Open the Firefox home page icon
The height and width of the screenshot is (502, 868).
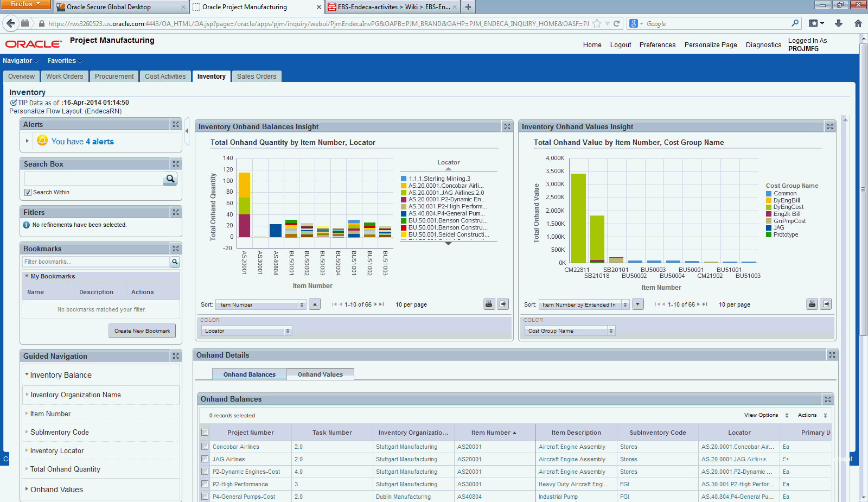(858, 23)
